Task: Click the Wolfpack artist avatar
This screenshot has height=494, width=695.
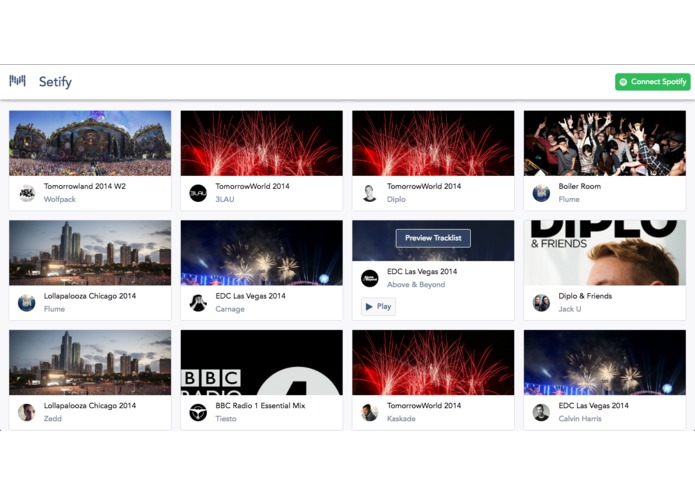Action: coord(27,193)
